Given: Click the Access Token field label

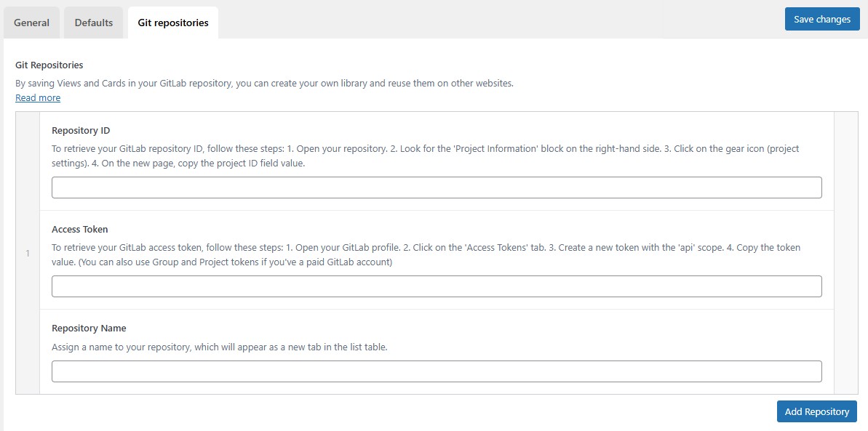Looking at the screenshot, I should pos(80,230).
